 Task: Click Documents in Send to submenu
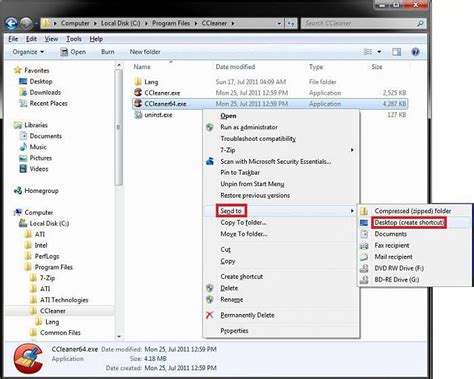[x=391, y=234]
